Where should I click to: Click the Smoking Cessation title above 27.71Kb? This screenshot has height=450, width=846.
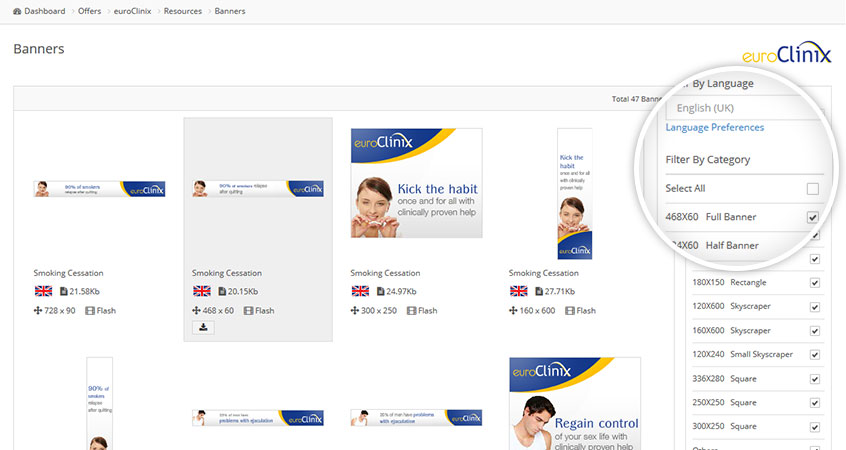coord(543,273)
